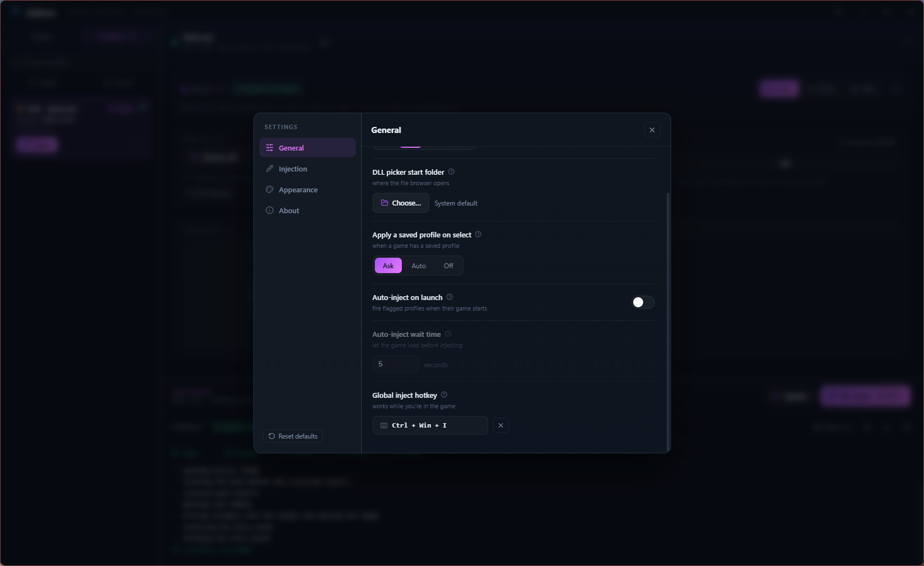Click the palette icon beside Appearance
Screen dimensions: 924x566
pos(269,190)
